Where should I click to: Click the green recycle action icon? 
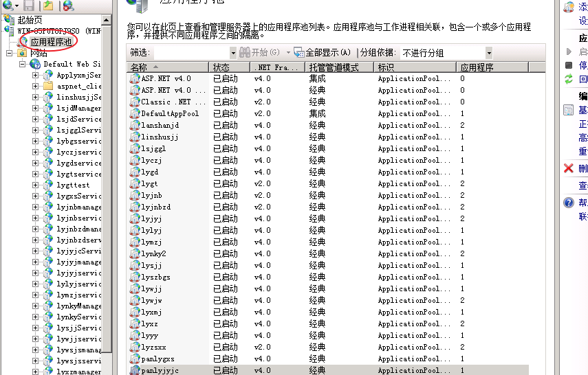(569, 79)
